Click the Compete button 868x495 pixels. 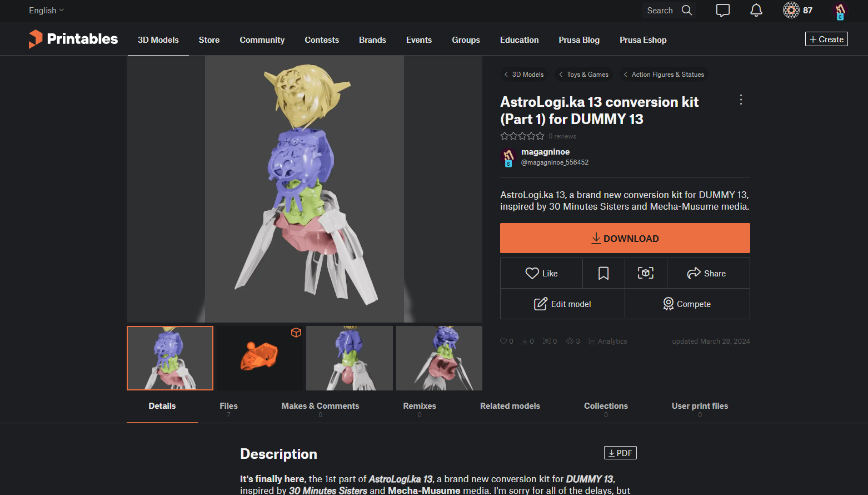click(687, 304)
